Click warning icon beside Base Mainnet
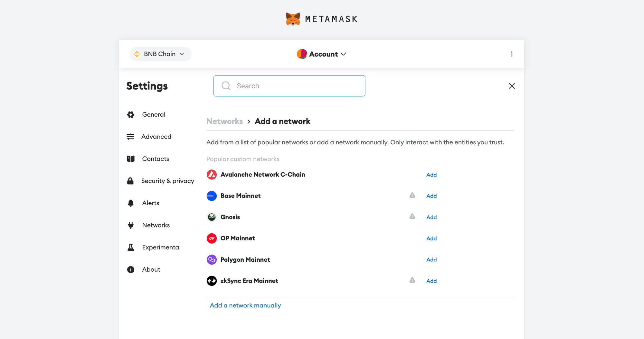The width and height of the screenshot is (644, 339). coord(412,195)
